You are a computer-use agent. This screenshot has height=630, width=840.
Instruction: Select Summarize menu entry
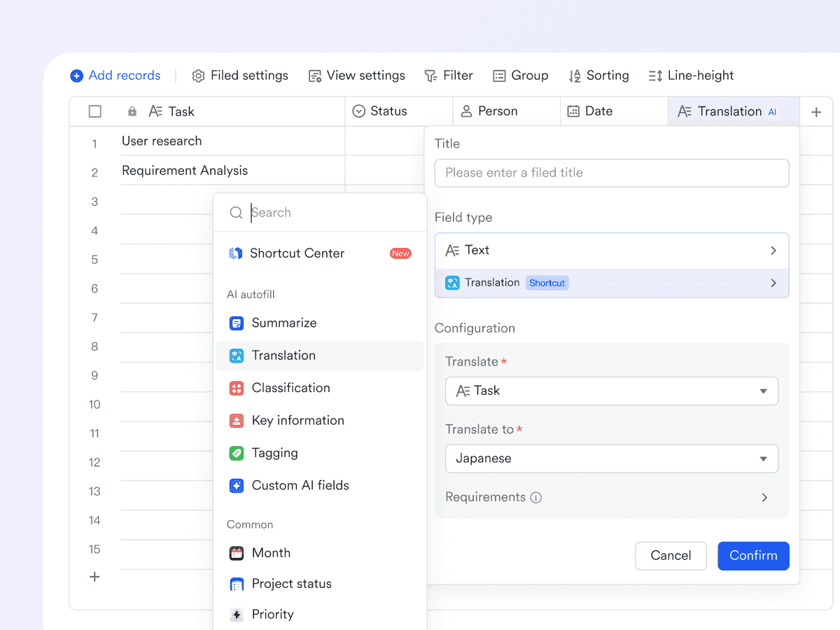pos(320,323)
